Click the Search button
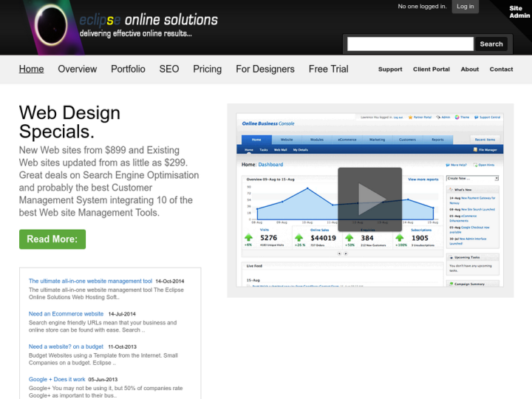Screen dimensions: 532x399 tap(491, 44)
